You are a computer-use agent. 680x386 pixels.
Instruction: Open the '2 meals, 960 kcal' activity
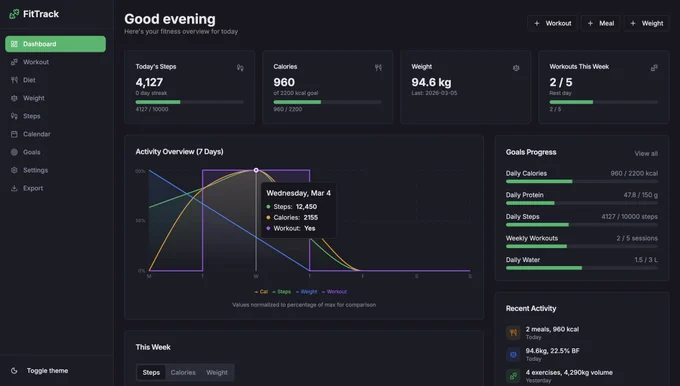pos(552,329)
